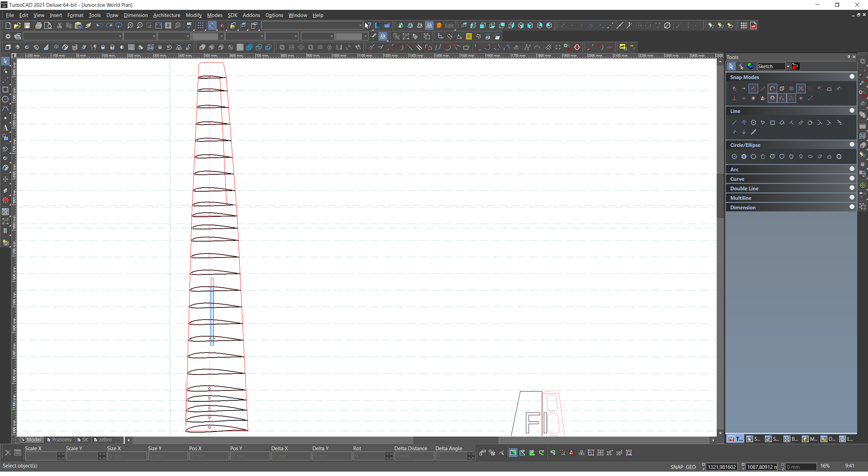Screen dimensions: 868x476
Task: Click the gray color box in properties toolbar
Action: (x=205, y=36)
